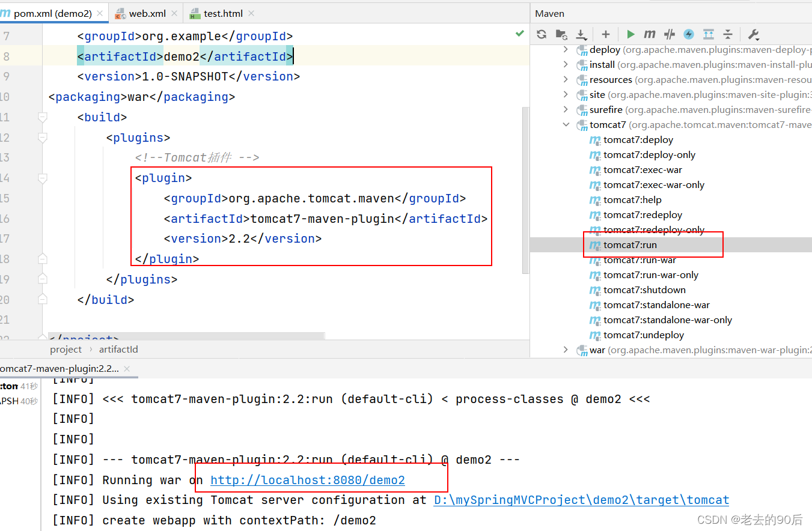
Task: Expand the deploy plugin node
Action: tap(566, 49)
